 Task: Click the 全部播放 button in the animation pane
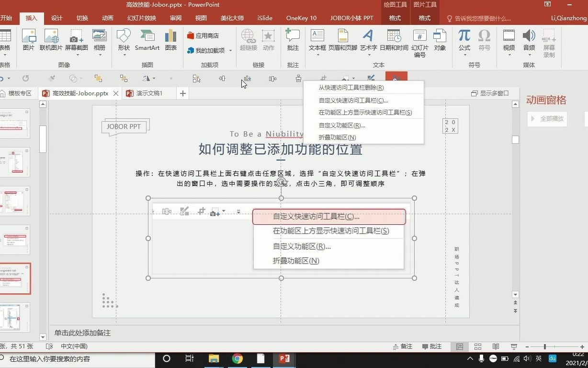547,119
